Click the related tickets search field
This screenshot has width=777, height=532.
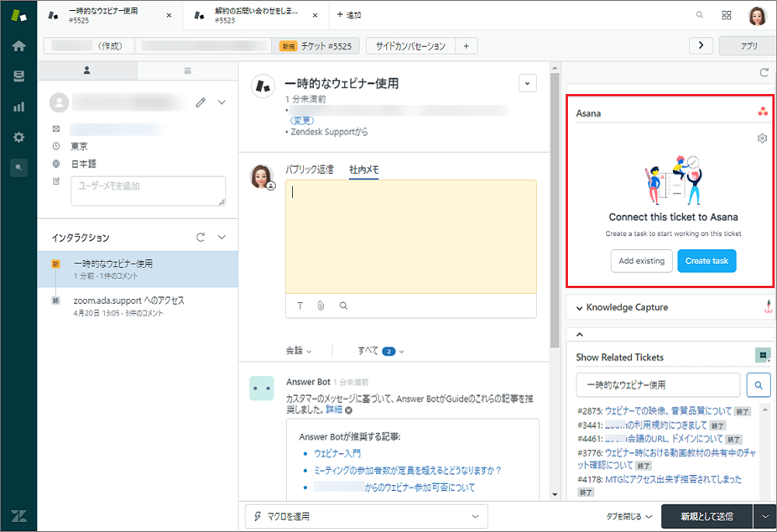(x=657, y=385)
